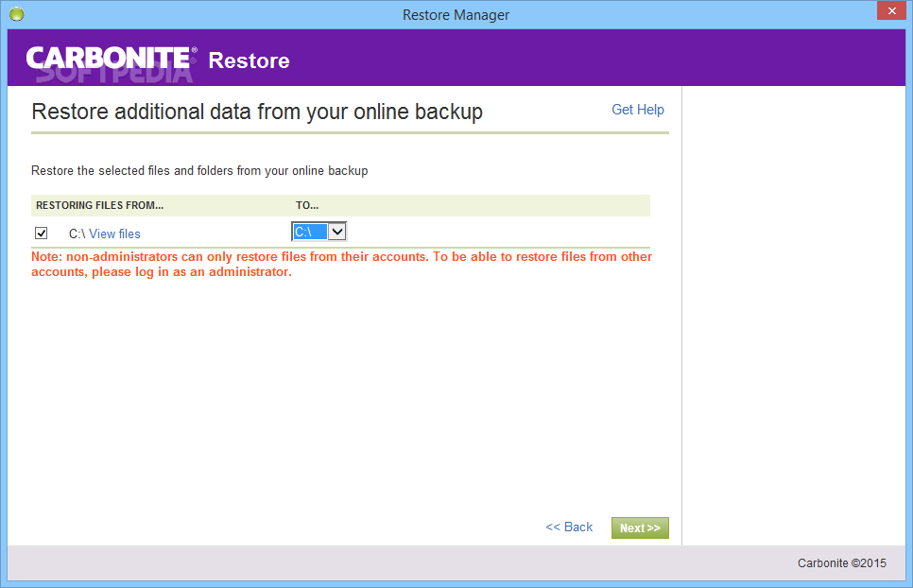913x588 pixels.
Task: Open the View files link
Action: (114, 234)
